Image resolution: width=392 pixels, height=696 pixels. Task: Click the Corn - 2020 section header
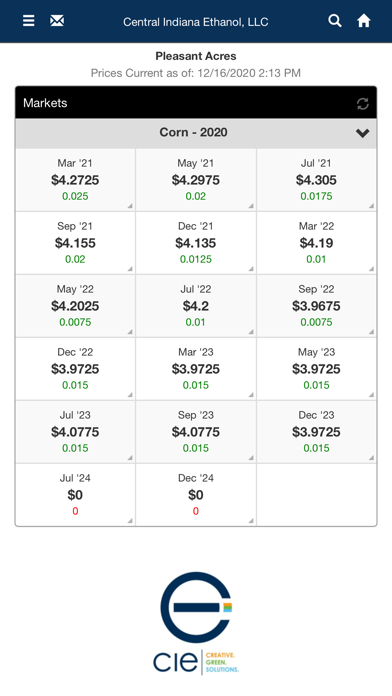pos(196,133)
